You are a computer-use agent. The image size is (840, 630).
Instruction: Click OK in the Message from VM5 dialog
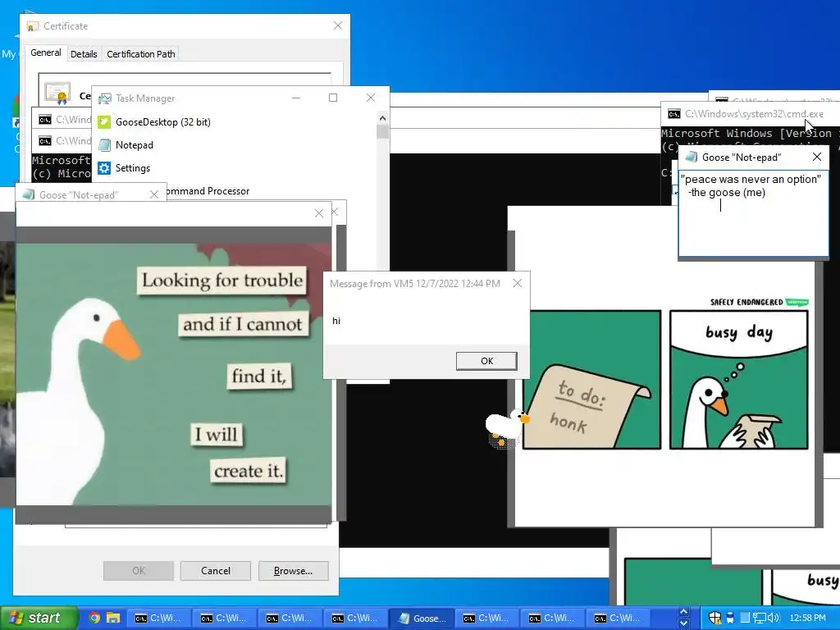pyautogui.click(x=486, y=361)
